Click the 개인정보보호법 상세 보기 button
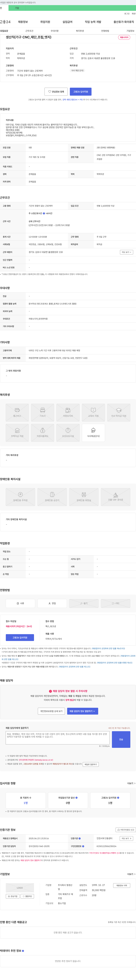 (52, 711)
